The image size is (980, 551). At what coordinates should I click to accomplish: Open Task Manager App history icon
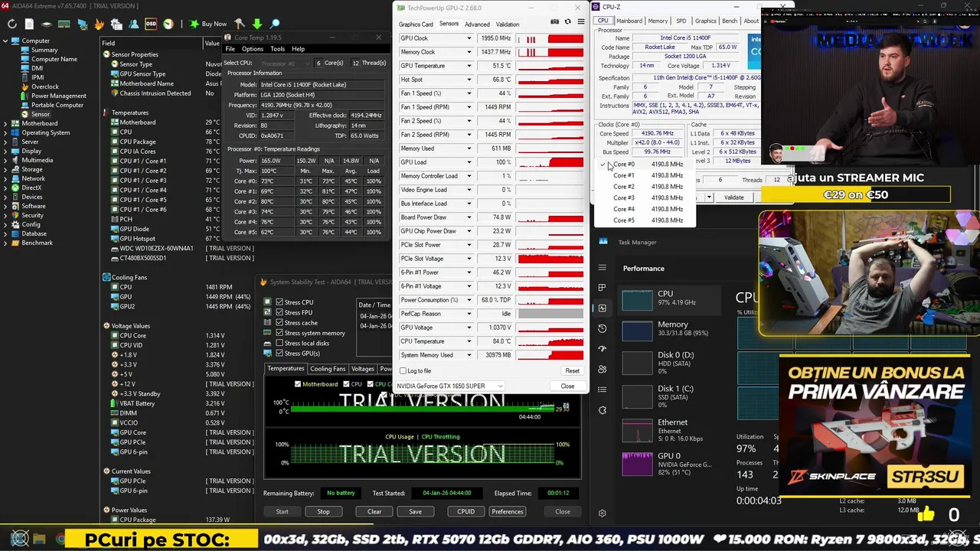602,328
